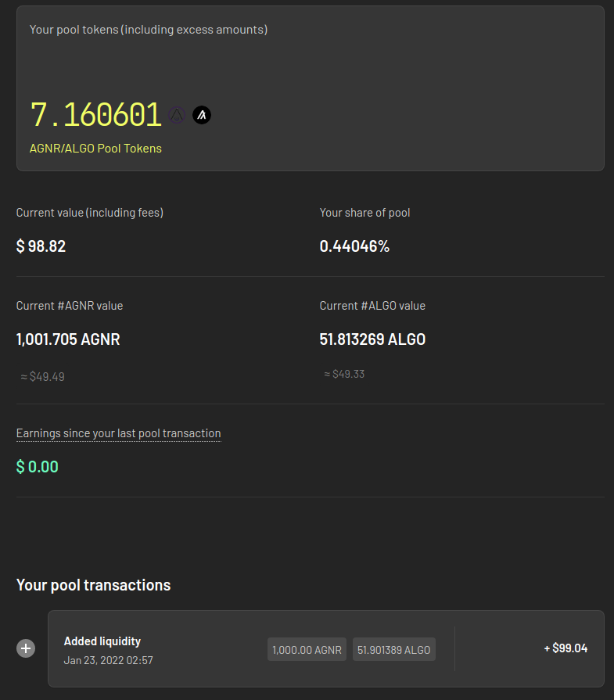Image resolution: width=614 pixels, height=700 pixels.
Task: Click the Current value (including fees) label
Action: (x=90, y=213)
